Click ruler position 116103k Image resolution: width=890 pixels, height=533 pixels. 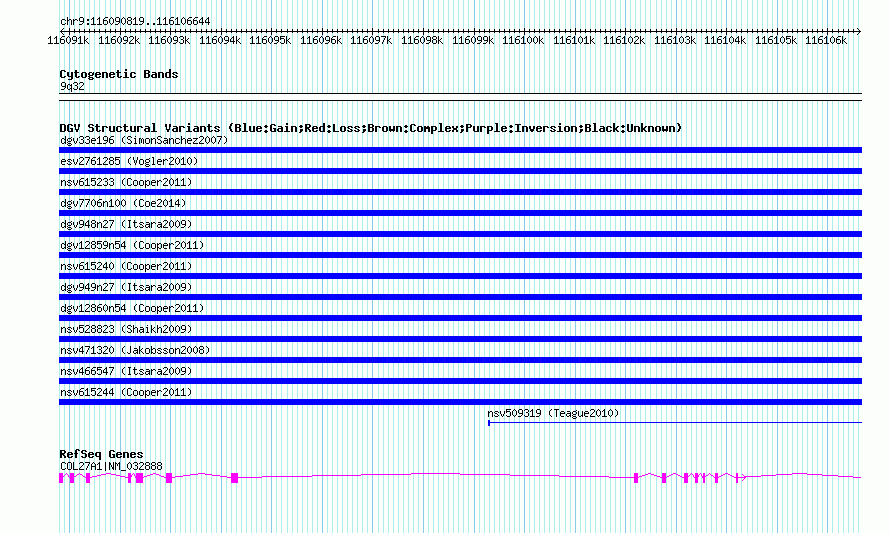coord(675,40)
